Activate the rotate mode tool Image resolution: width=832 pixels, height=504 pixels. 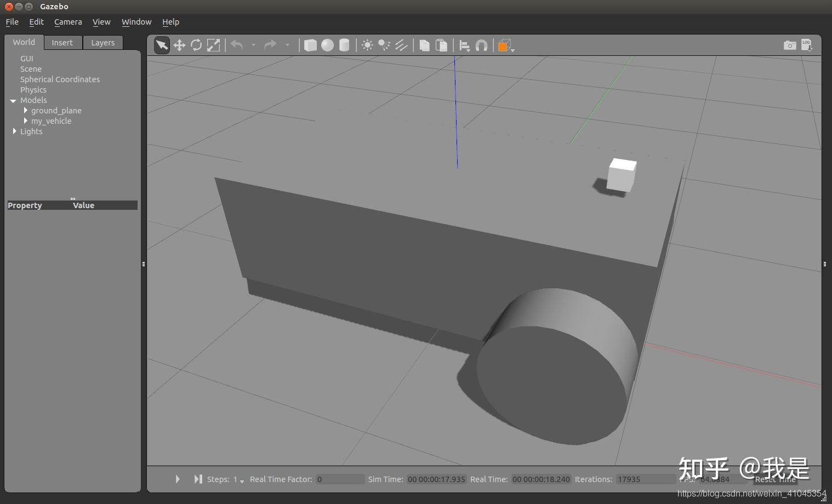(x=196, y=45)
